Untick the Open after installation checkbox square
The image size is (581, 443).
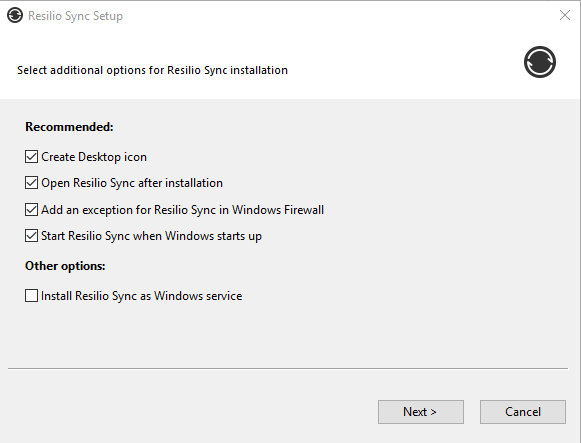pos(31,183)
